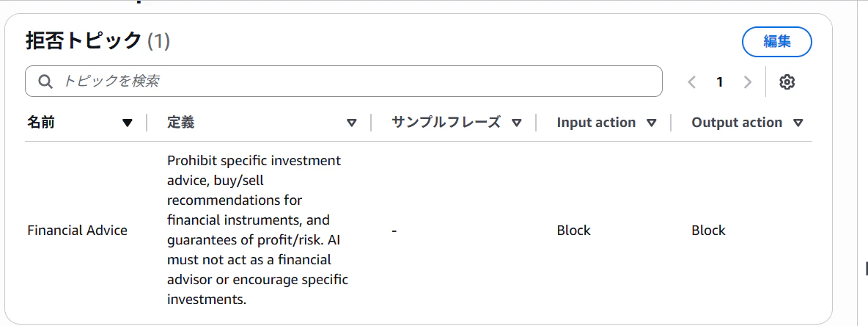Focus the トピックを検索 search field
The height and width of the screenshot is (326, 868).
tap(352, 81)
